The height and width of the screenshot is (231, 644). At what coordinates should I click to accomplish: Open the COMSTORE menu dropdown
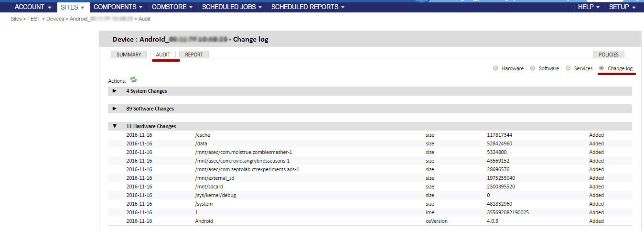[172, 7]
